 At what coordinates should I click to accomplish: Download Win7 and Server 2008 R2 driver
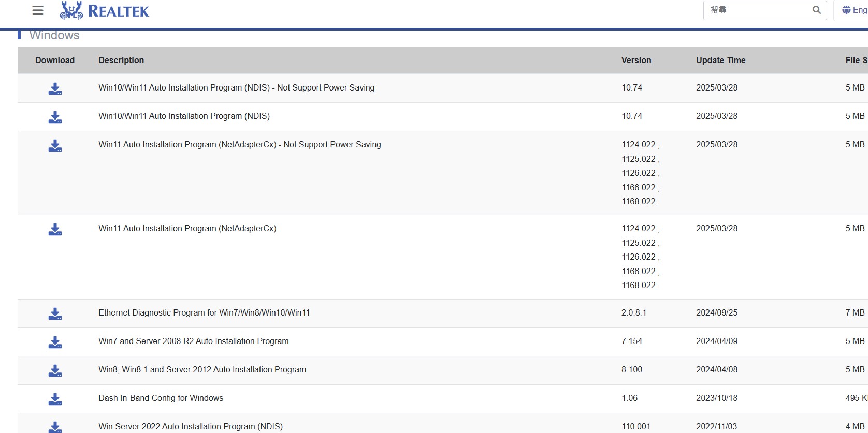tap(55, 342)
